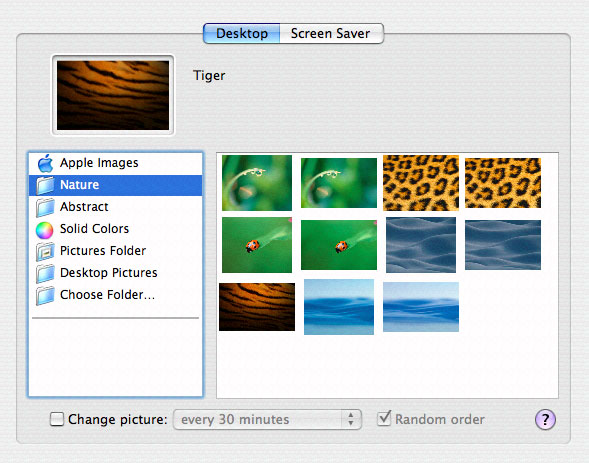Switch to the Screen Saver tab

pyautogui.click(x=331, y=33)
